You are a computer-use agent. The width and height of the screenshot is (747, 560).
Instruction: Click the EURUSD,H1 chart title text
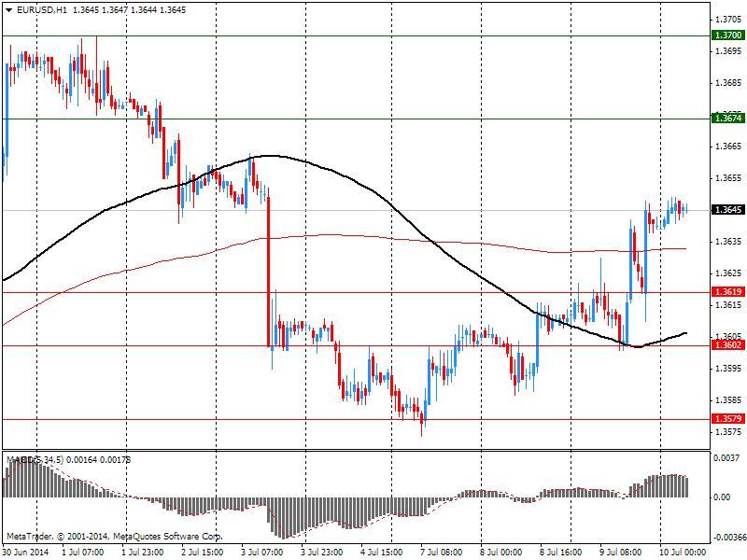click(42, 9)
